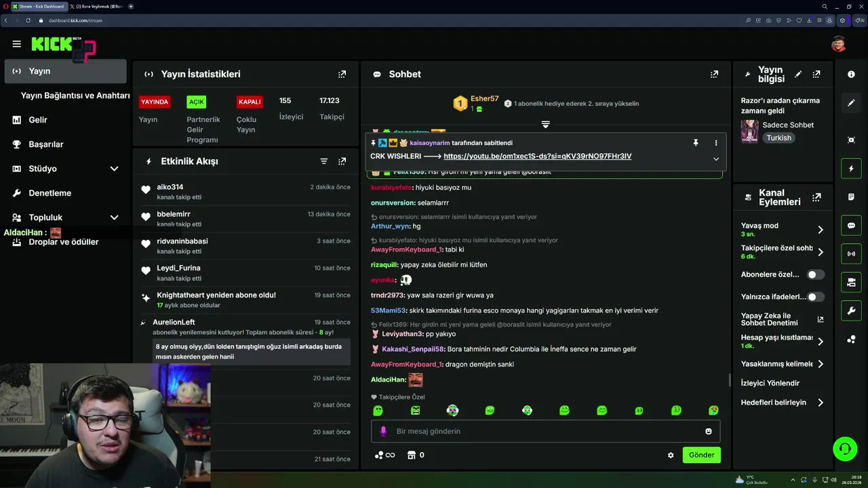
Task: Click the AÇIK partner program badge
Action: click(197, 102)
